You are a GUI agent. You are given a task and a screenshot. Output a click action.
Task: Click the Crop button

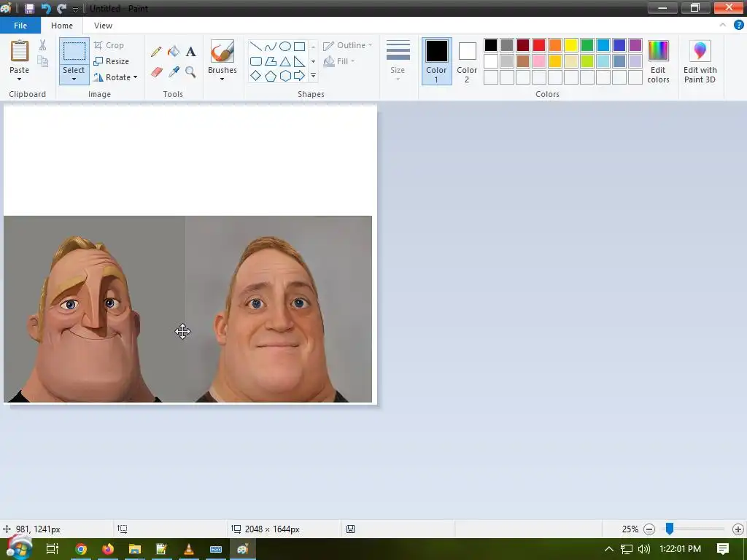pos(109,45)
